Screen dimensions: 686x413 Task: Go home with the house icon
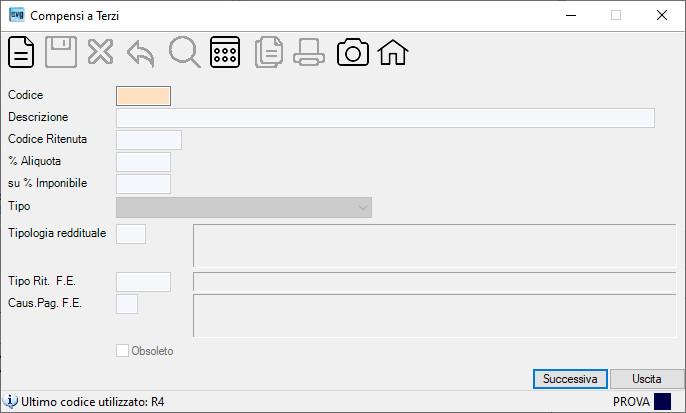pos(393,52)
